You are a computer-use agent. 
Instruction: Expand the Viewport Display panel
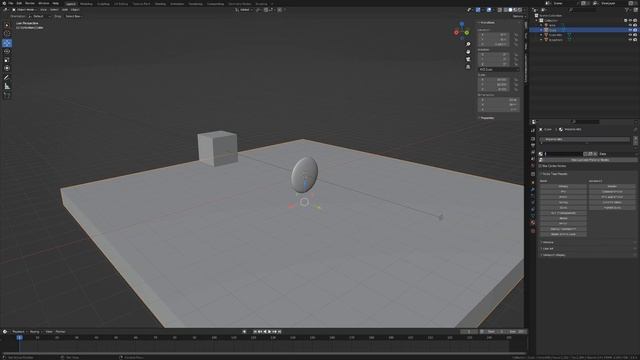click(x=553, y=255)
